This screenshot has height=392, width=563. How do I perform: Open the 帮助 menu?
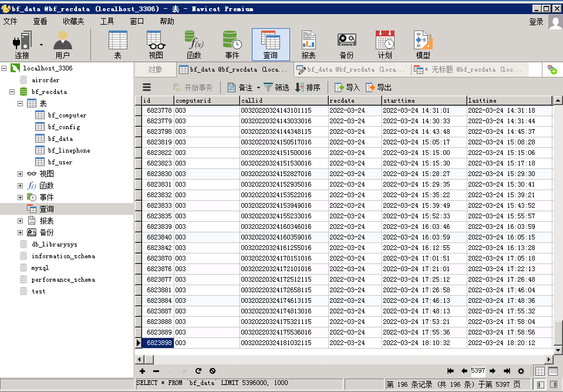[167, 22]
